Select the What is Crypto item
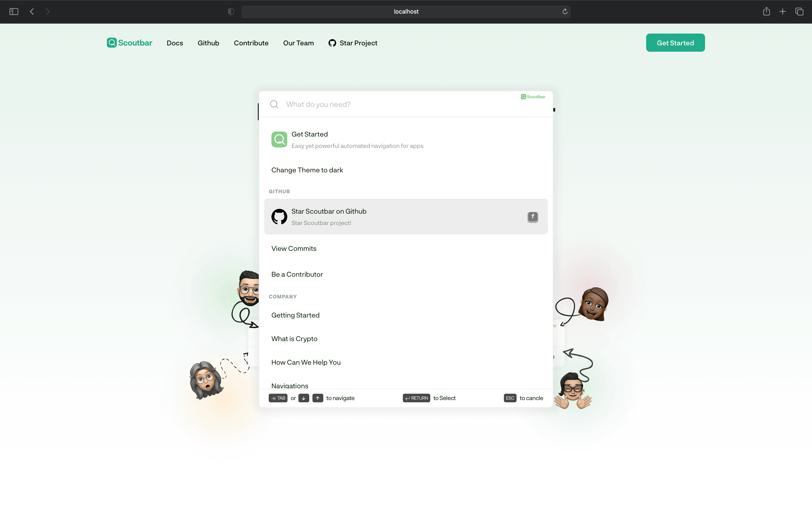812x508 pixels. pos(406,339)
